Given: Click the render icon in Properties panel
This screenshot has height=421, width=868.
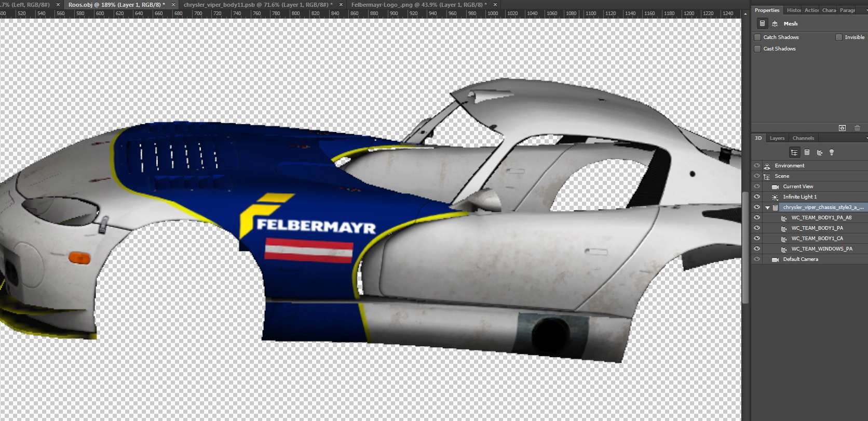Looking at the screenshot, I should point(842,128).
